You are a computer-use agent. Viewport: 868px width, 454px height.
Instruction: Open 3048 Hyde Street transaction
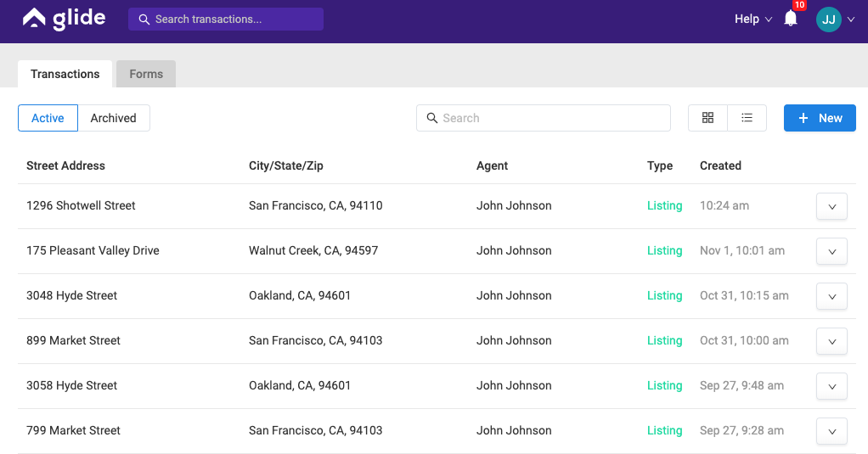coord(72,295)
